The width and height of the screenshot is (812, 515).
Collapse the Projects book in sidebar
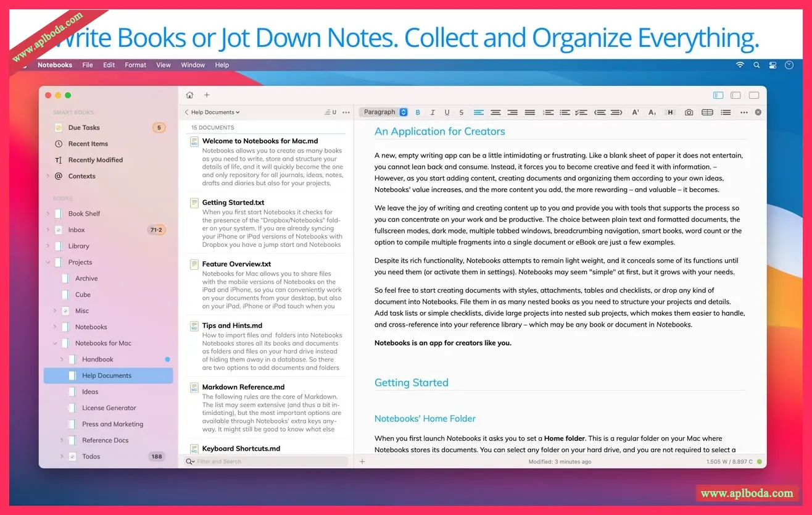coord(48,262)
